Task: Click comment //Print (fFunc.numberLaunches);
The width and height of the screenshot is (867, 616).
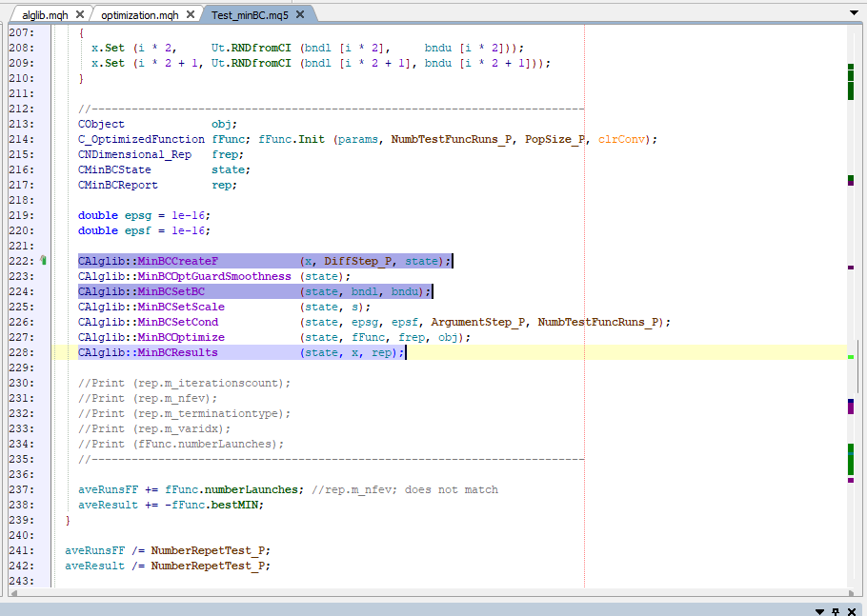Action: [x=181, y=444]
